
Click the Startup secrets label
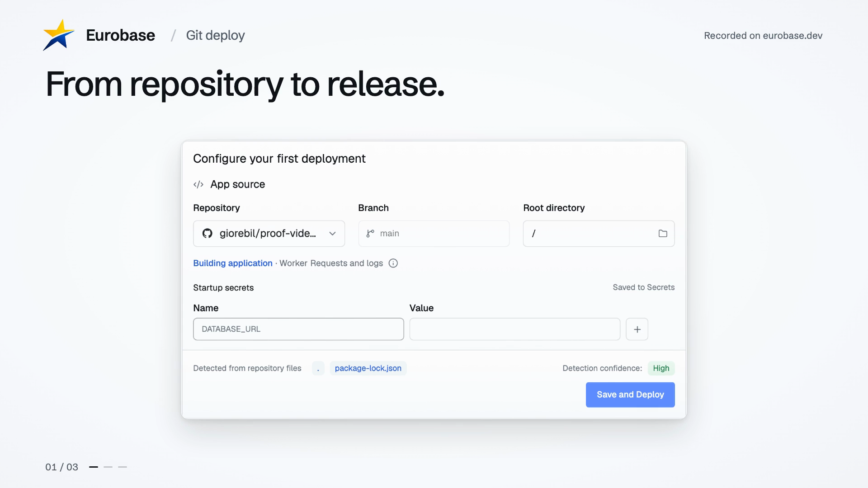223,288
